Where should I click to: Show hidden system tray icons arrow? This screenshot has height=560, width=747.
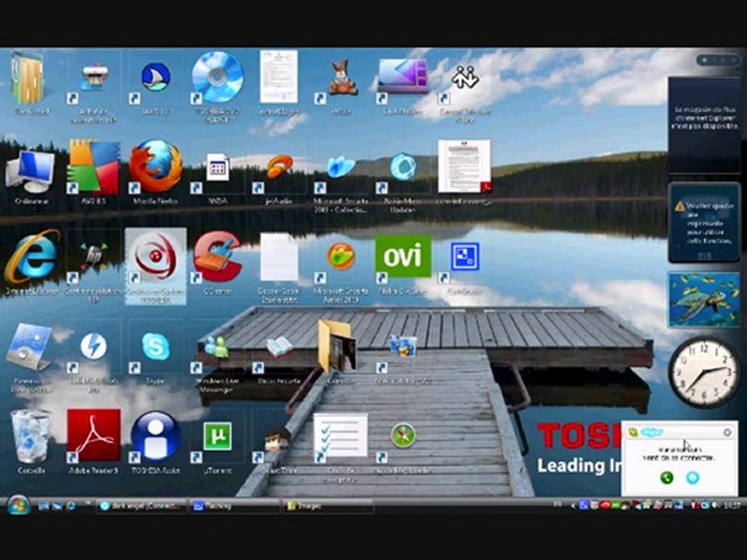(573, 506)
